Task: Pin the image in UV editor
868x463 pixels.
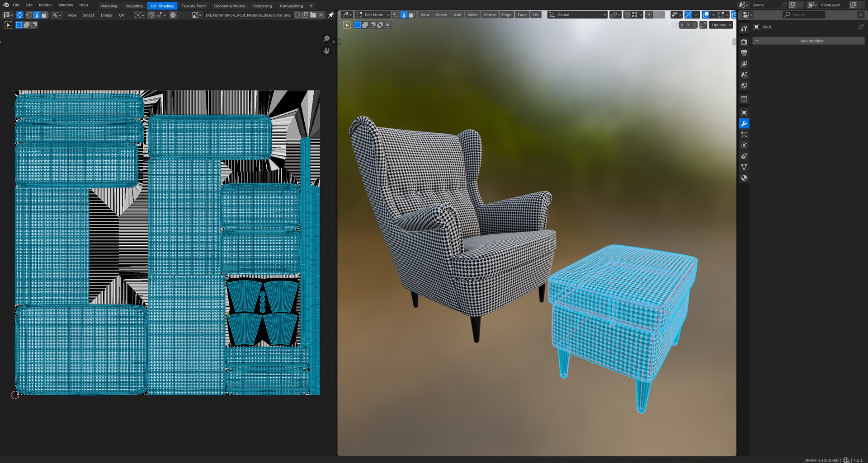Action: pyautogui.click(x=331, y=15)
